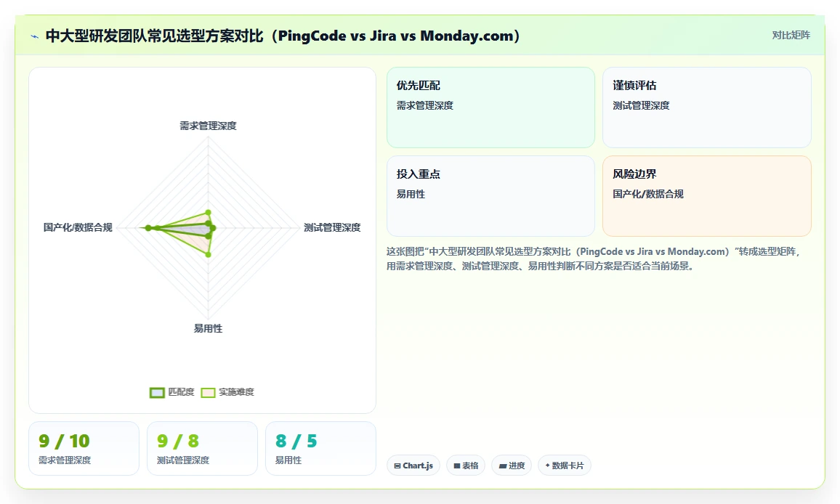Open the 谨慎评估 card

[x=706, y=107]
